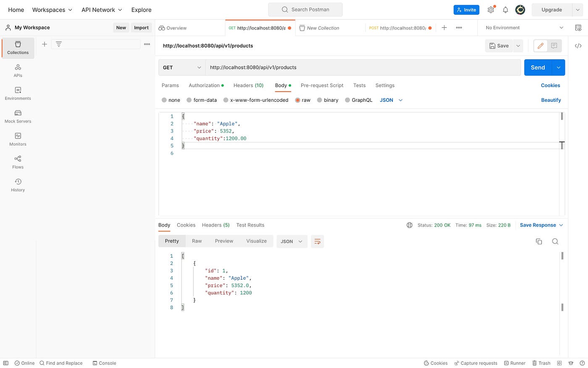
Task: Toggle sidebar icon in status bar
Action: click(x=6, y=363)
